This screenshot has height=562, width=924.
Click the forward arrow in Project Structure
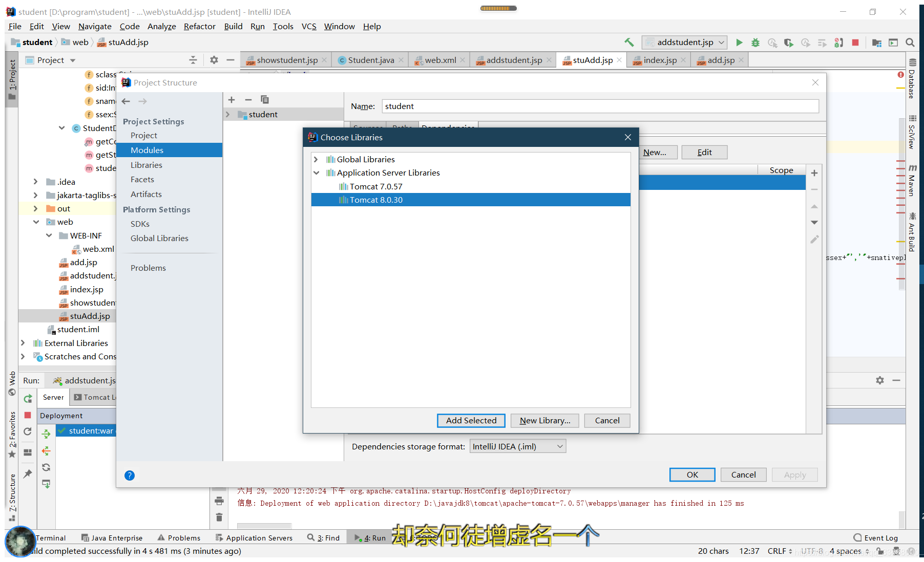point(143,101)
